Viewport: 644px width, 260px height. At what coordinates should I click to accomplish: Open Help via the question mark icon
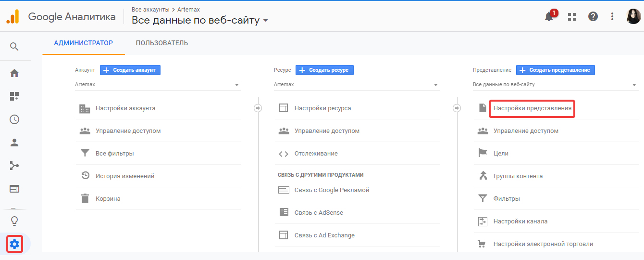click(x=593, y=16)
